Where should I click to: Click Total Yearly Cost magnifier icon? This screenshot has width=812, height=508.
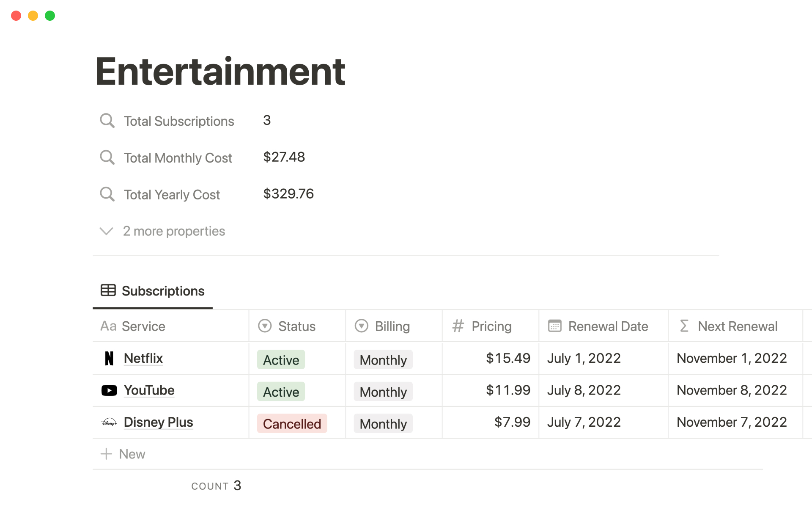pos(107,194)
